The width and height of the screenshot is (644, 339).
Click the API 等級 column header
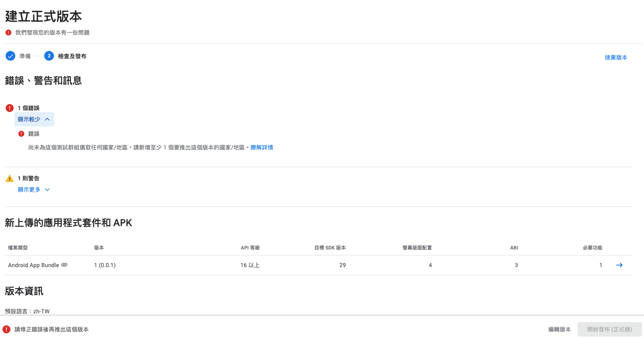[x=250, y=248]
